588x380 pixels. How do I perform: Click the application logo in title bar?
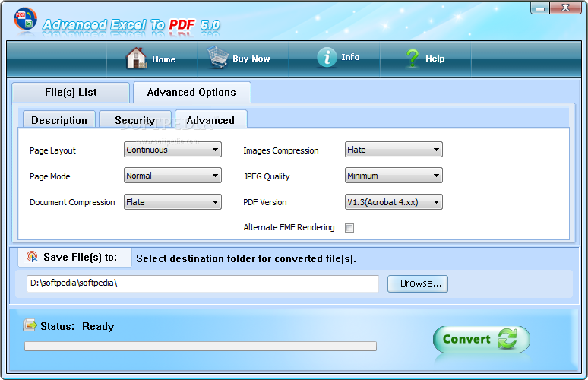pos(26,19)
